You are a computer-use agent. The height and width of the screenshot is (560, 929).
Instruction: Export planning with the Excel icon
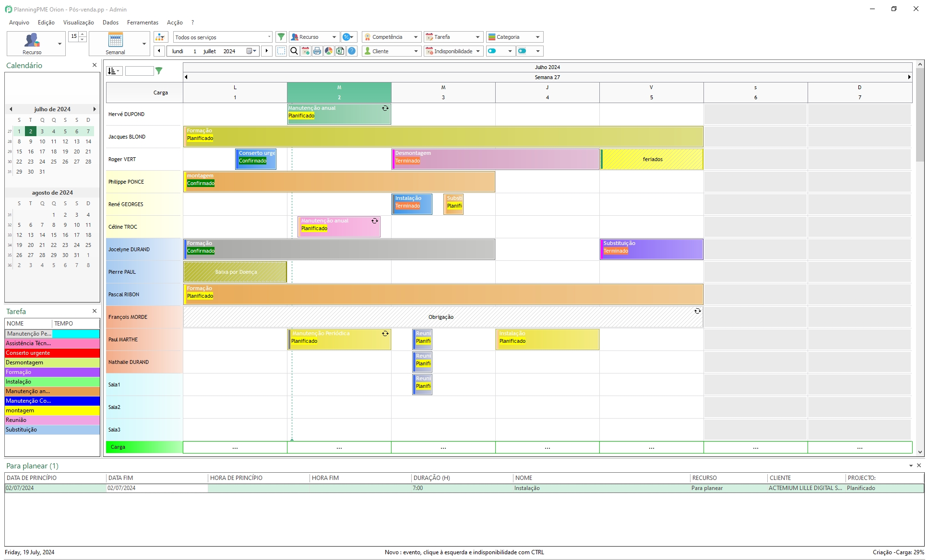pos(340,51)
